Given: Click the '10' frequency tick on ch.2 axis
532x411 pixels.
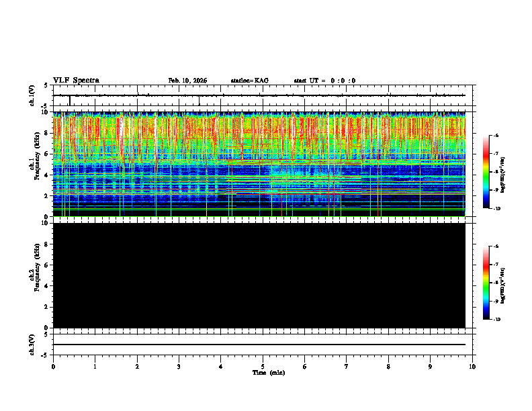Looking at the screenshot, I should tap(46, 223).
